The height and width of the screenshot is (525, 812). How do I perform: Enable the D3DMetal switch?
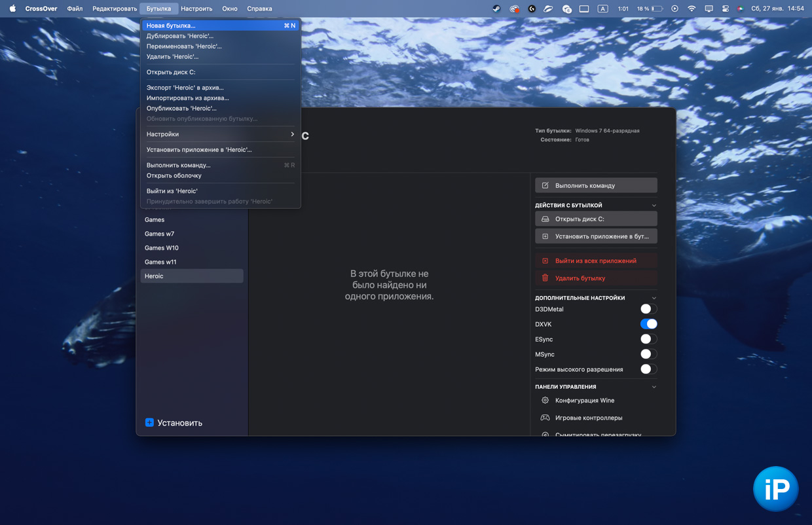pos(648,309)
